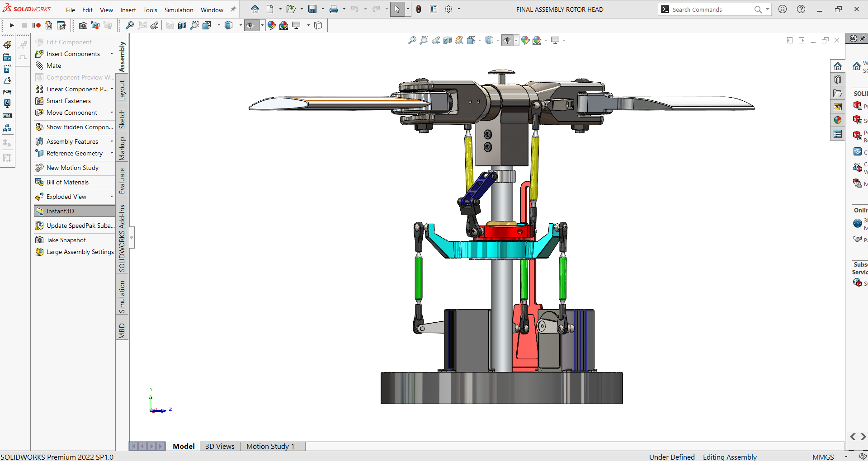Open the Simulation menu
Viewport: 868px width, 461px height.
coord(179,10)
